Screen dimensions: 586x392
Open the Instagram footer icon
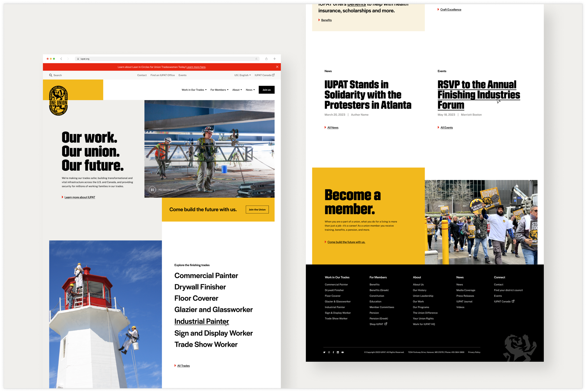(329, 352)
